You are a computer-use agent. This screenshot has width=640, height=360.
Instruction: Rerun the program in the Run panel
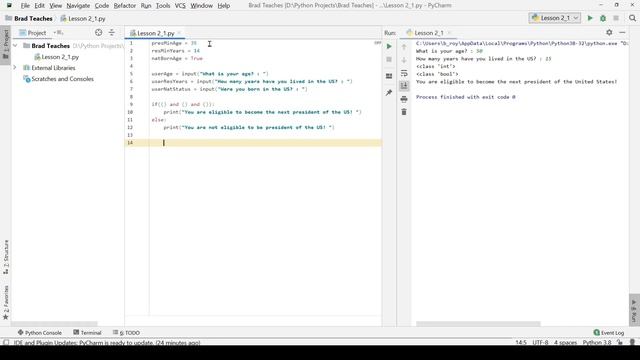click(x=389, y=47)
